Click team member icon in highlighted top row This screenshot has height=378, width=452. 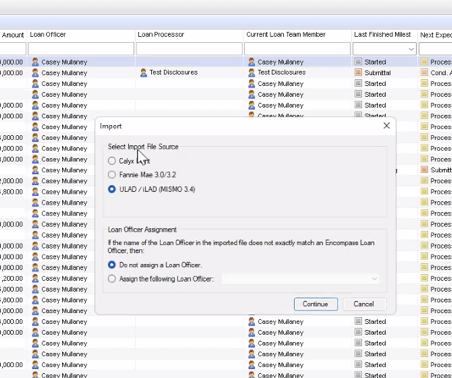pos(252,62)
